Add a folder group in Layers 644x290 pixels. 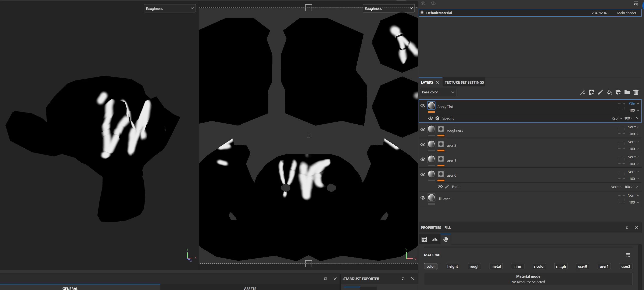coord(627,92)
